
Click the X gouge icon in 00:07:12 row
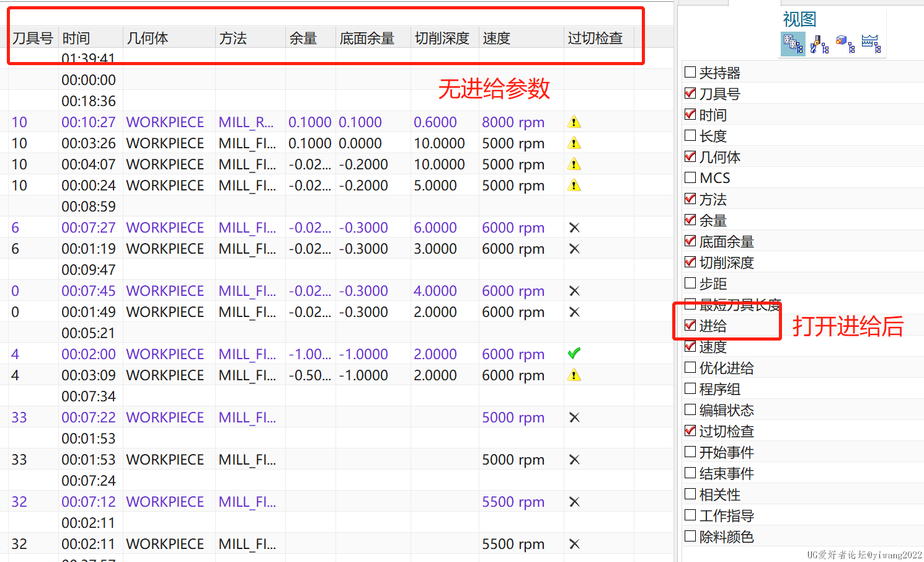tap(574, 502)
